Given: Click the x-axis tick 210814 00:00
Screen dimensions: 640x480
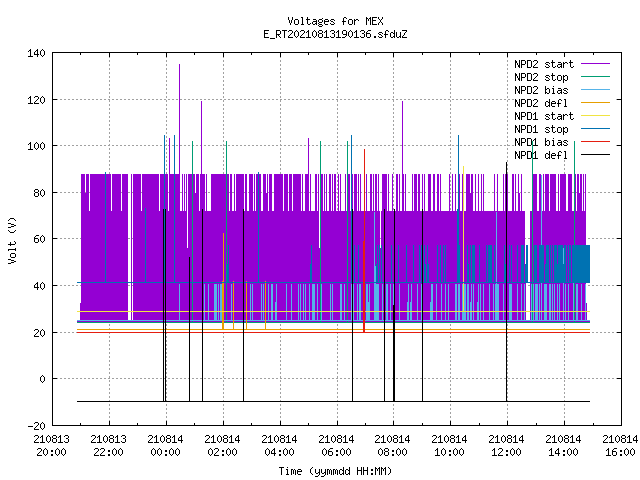Looking at the screenshot, I should click(x=166, y=446).
